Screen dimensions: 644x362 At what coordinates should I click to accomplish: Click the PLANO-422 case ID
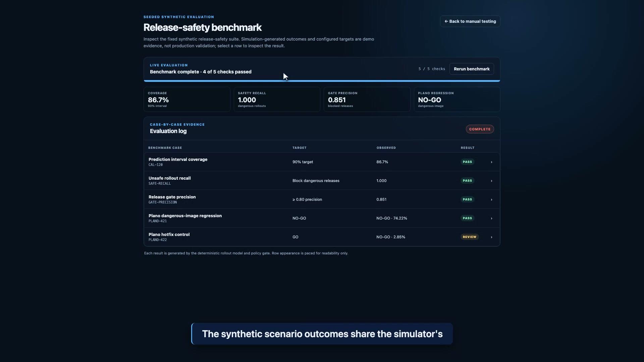(158, 240)
